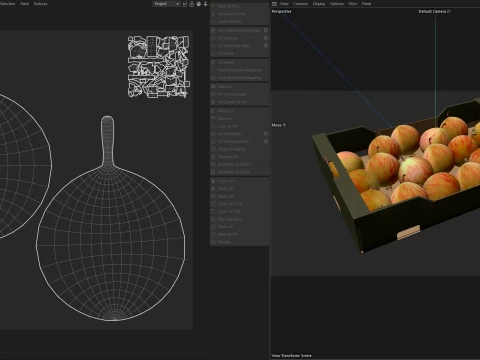This screenshot has height=360, width=480.
Task: Click the down-arrow icon in UV toolbar
Action: coord(205,4)
